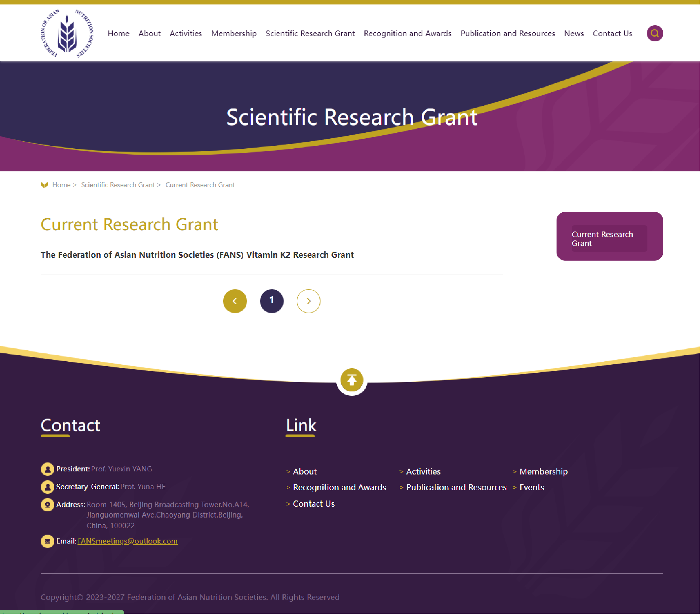The width and height of the screenshot is (700, 614).
Task: Go to previous page arrow
Action: (x=235, y=301)
